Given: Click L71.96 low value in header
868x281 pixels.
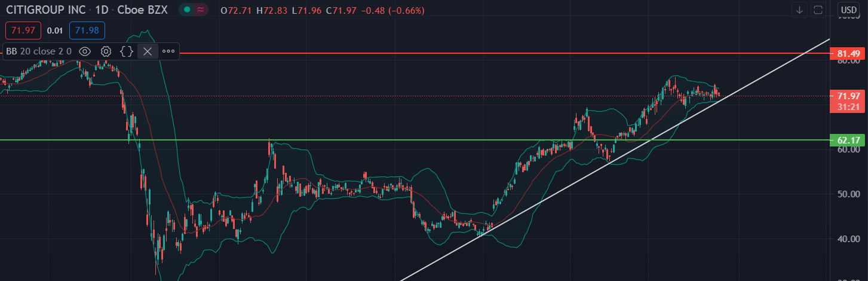Looking at the screenshot, I should (306, 10).
